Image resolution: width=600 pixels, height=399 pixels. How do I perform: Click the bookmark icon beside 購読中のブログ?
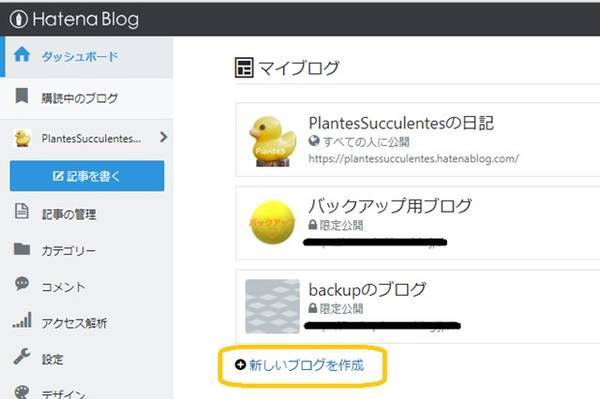click(x=22, y=96)
